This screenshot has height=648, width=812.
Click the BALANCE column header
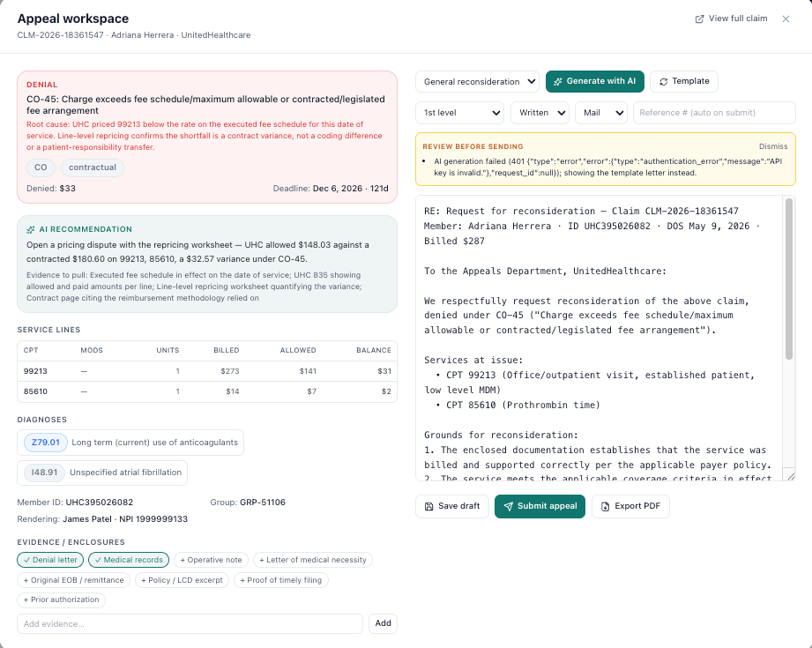pyautogui.click(x=373, y=351)
